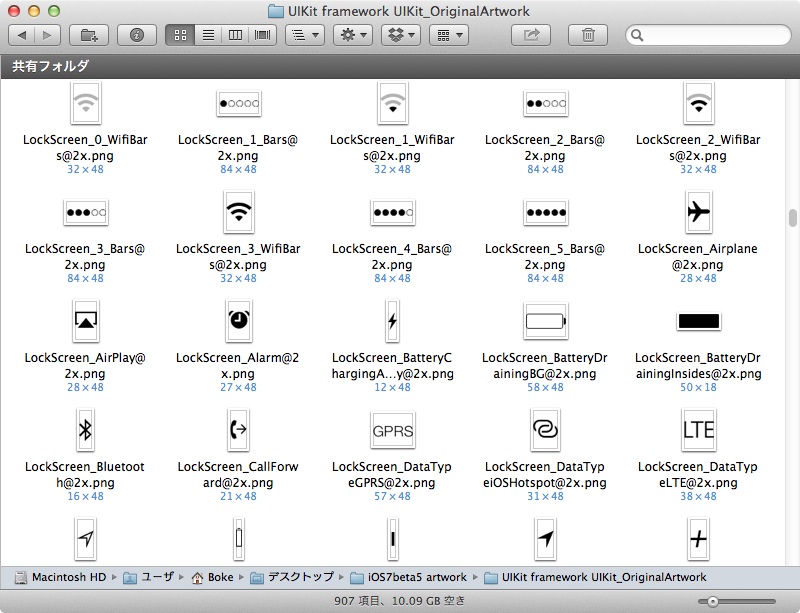The image size is (800, 613).
Task: Click file name LockScreen_DataTypeGPRS@2x.png
Action: (x=392, y=475)
